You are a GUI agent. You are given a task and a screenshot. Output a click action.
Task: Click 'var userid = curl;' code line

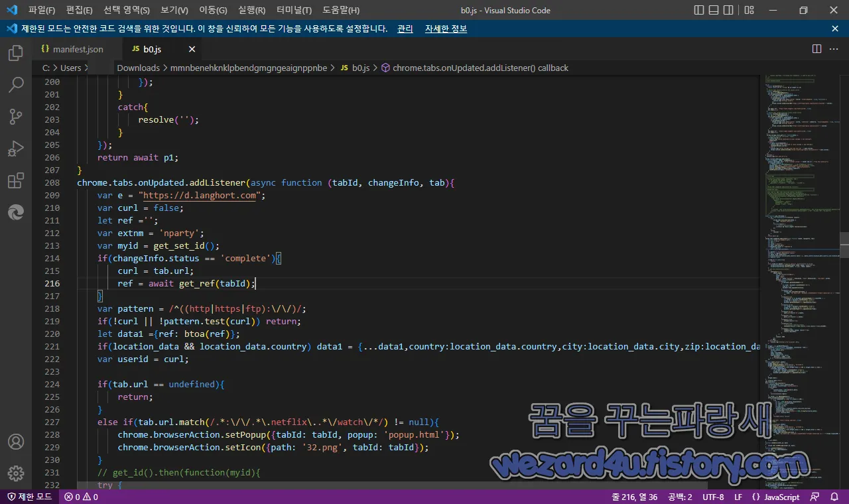[x=143, y=359]
